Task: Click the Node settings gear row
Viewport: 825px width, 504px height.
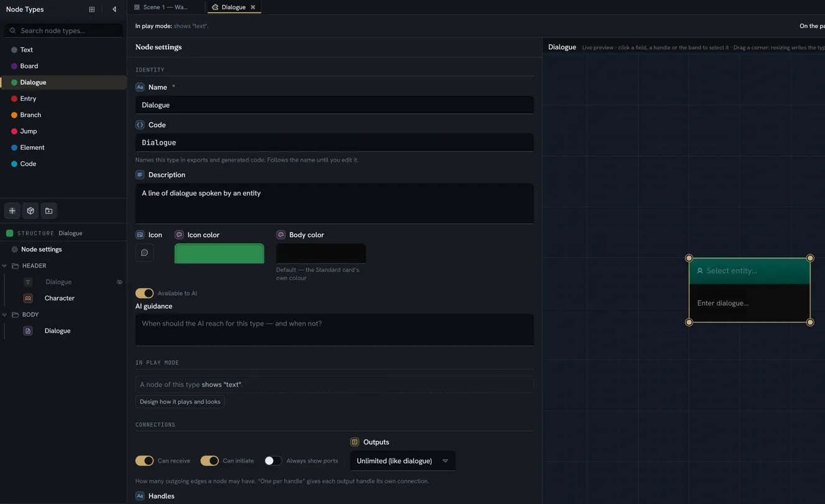Action: 63,250
